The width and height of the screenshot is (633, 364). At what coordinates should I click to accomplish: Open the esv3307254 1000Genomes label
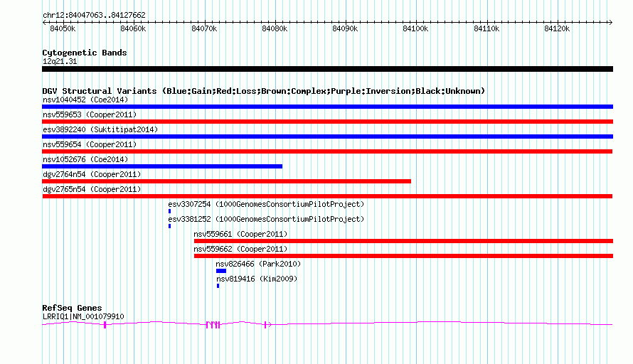266,204
